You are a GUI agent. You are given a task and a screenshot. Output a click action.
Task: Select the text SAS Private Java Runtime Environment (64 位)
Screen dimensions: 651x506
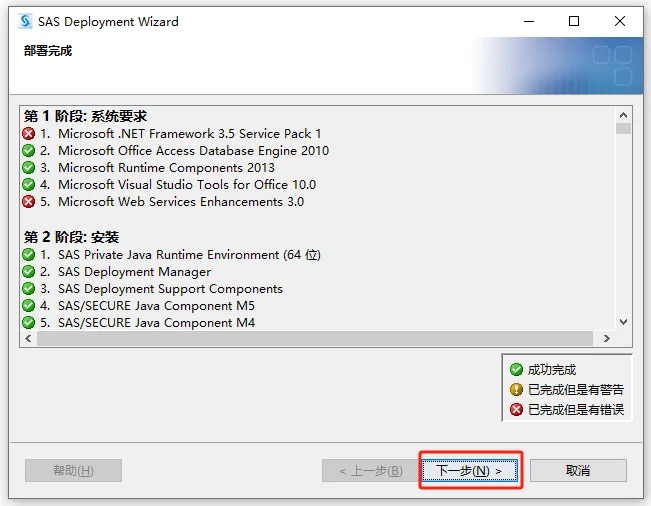point(189,254)
